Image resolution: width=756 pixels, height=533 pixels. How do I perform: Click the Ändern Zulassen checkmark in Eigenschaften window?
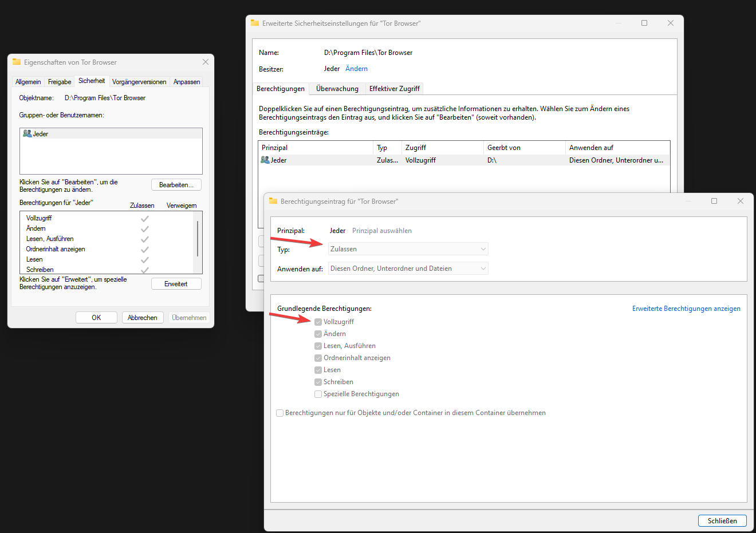click(145, 228)
